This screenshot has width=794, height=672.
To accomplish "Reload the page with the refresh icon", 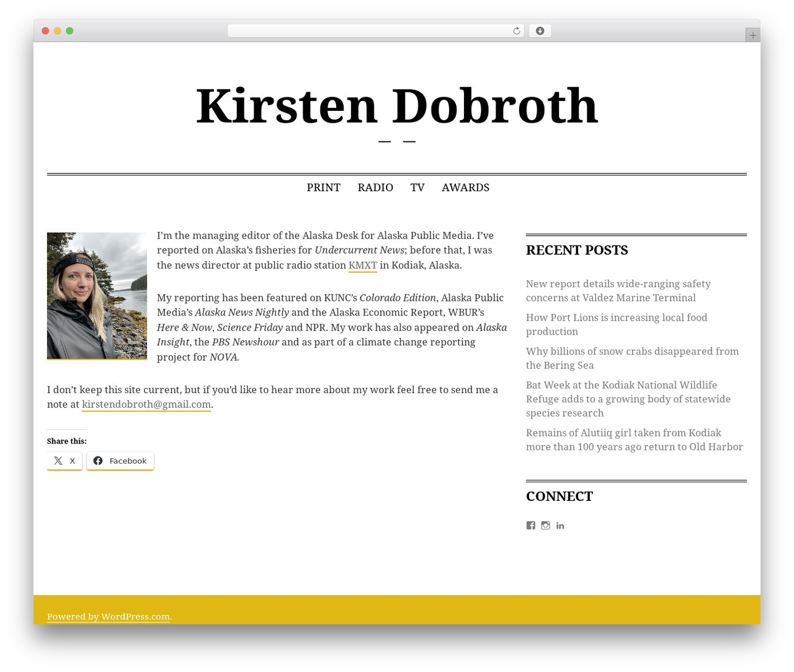I will click(x=516, y=31).
